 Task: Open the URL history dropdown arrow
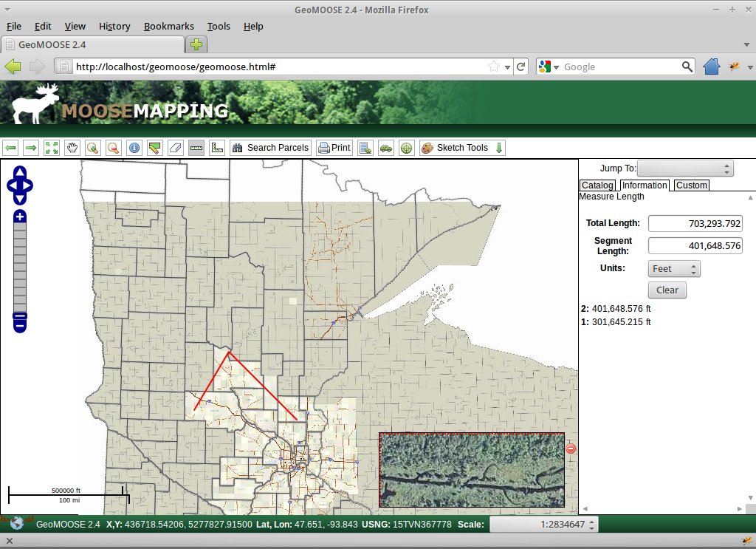tap(507, 67)
